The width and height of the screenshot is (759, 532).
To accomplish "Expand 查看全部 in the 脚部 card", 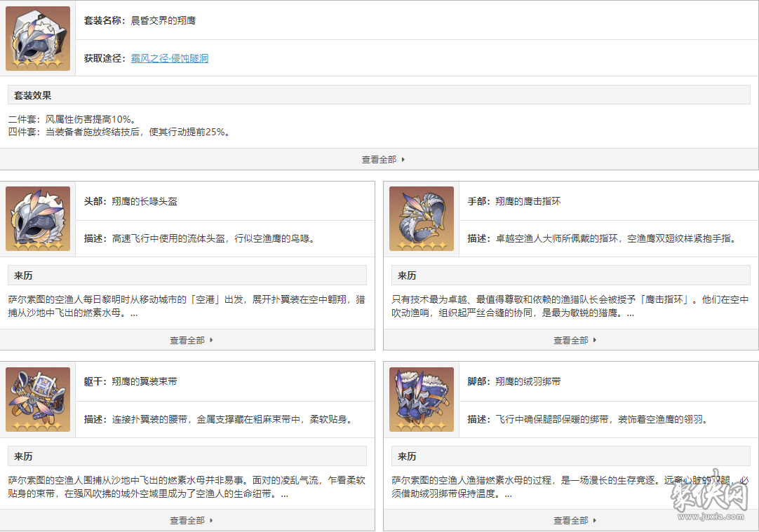I will point(575,521).
